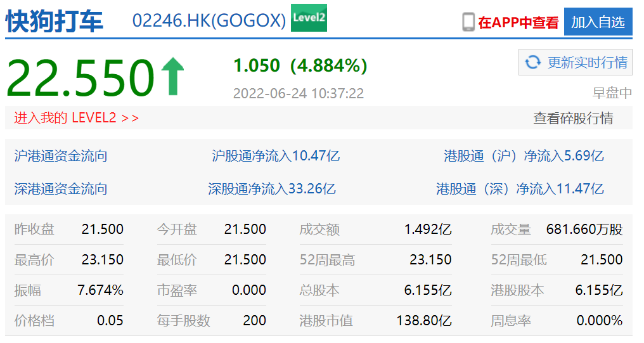This screenshot has height=343, width=644.
Task: Click 沪股通净流入10.47亿 link
Action: (276, 156)
